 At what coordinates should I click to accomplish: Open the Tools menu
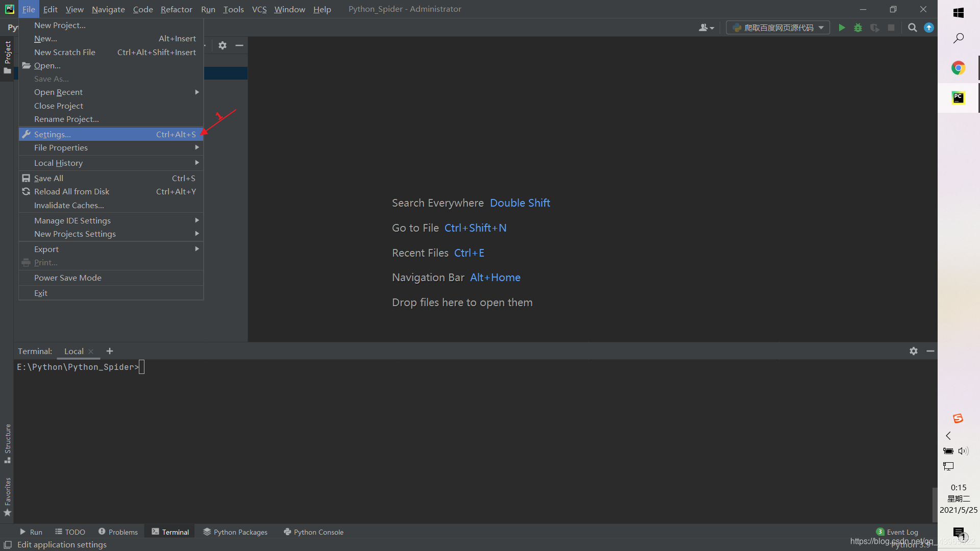(233, 9)
